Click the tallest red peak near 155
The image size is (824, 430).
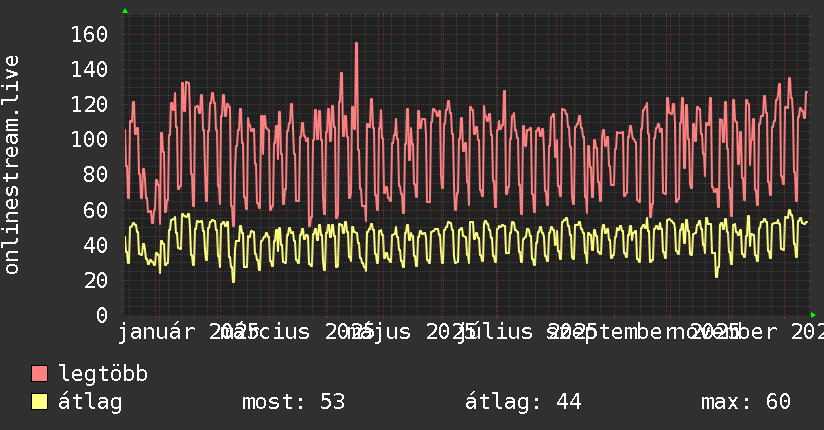pos(356,44)
